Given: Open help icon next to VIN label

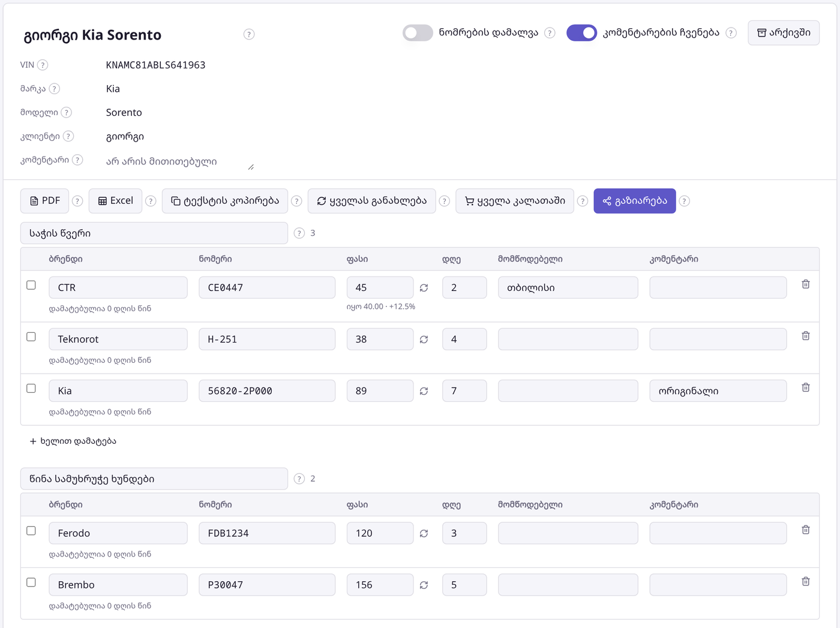Looking at the screenshot, I should tap(43, 65).
